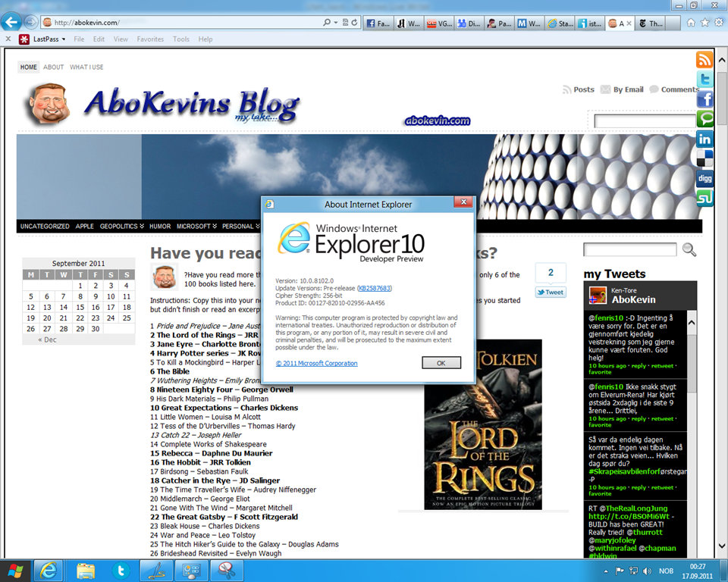Image resolution: width=728 pixels, height=582 pixels.
Task: Open the Twitter client on the taskbar
Action: coord(121,571)
